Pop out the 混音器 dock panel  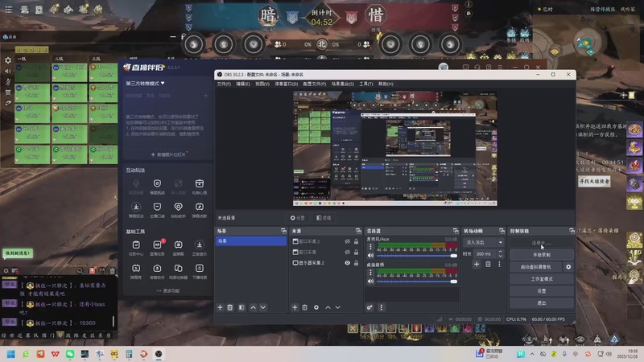click(x=456, y=231)
